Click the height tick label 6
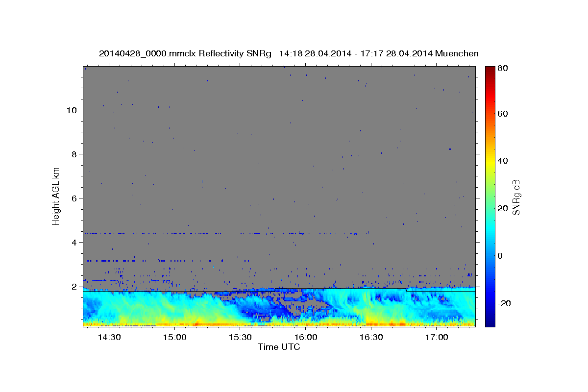Image resolution: width=588 pixels, height=392 pixels. pos(74,198)
